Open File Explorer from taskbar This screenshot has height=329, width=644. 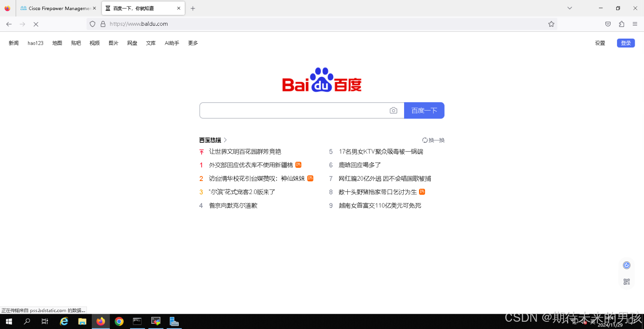pyautogui.click(x=82, y=321)
